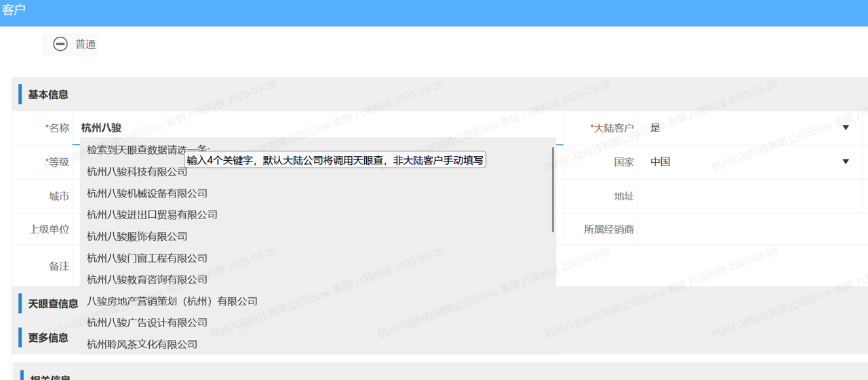
Task: Open the 大陆客户 dropdown arrow
Action: (x=845, y=128)
